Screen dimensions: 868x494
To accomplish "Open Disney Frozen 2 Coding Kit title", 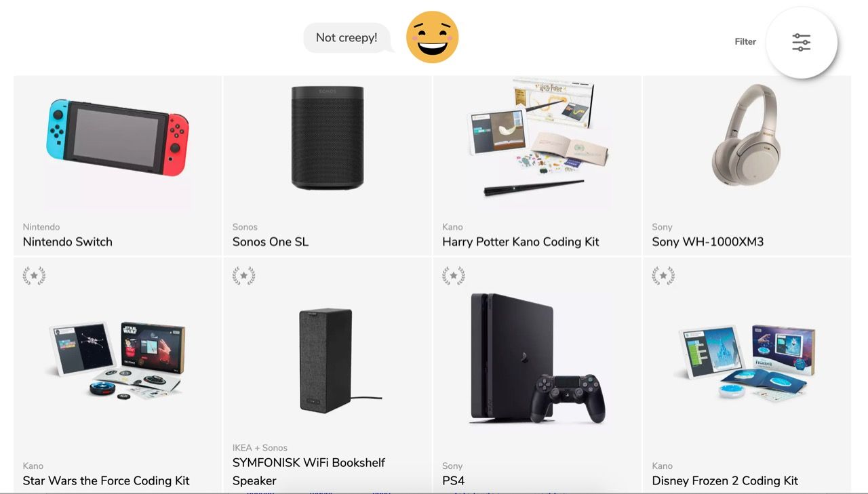I will click(x=725, y=480).
